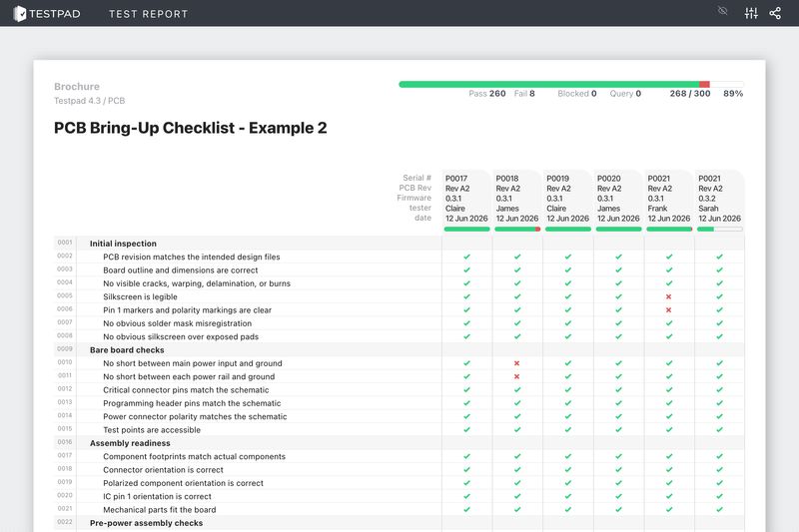Screen dimensions: 799x532
Task: Click the 268 / 300 total
Action: (690, 94)
